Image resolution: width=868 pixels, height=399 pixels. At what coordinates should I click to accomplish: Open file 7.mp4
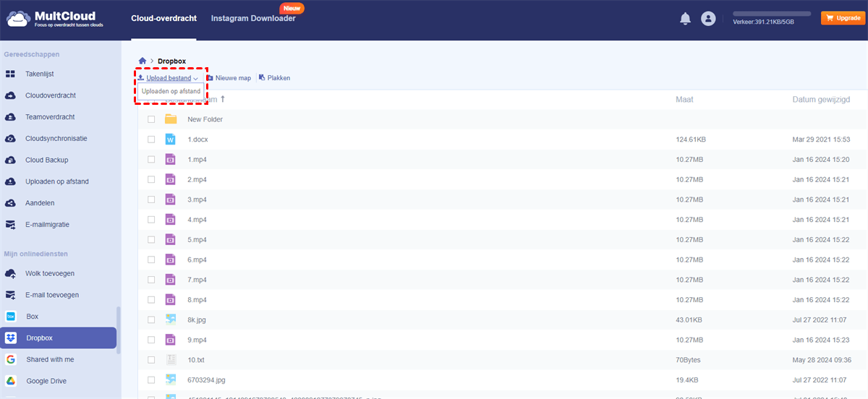[x=197, y=280]
